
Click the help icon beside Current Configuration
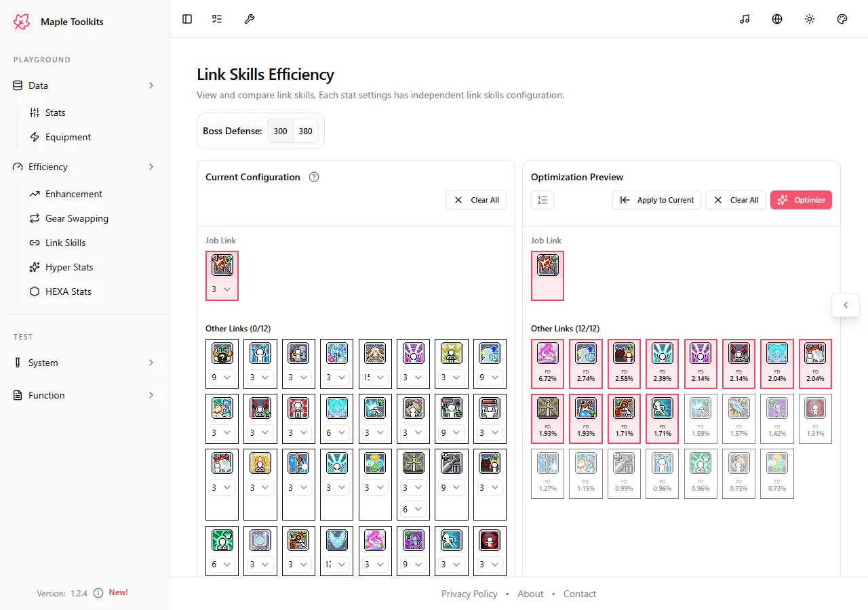pyautogui.click(x=314, y=177)
